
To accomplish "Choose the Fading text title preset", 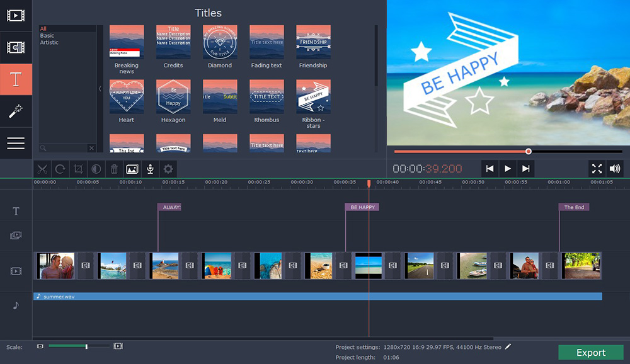I will click(266, 42).
